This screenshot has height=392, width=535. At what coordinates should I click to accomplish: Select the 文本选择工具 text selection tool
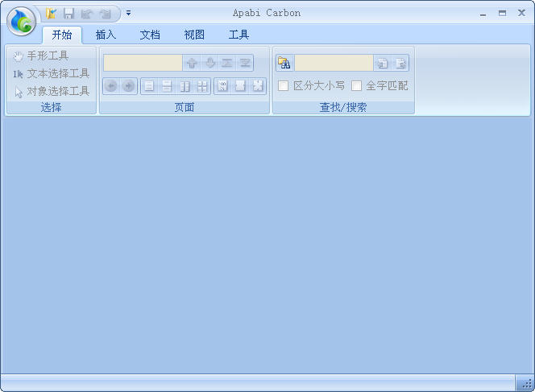point(52,73)
